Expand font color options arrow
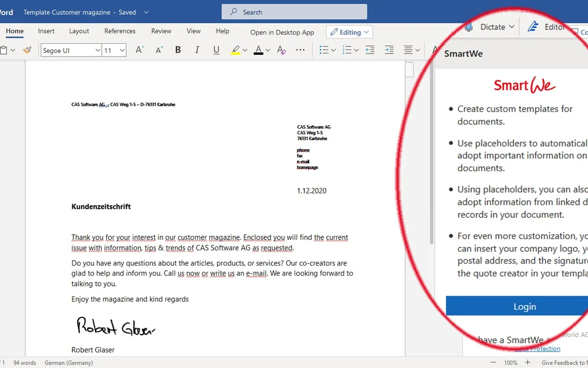Viewport: 588px width, 368px height. pyautogui.click(x=268, y=50)
